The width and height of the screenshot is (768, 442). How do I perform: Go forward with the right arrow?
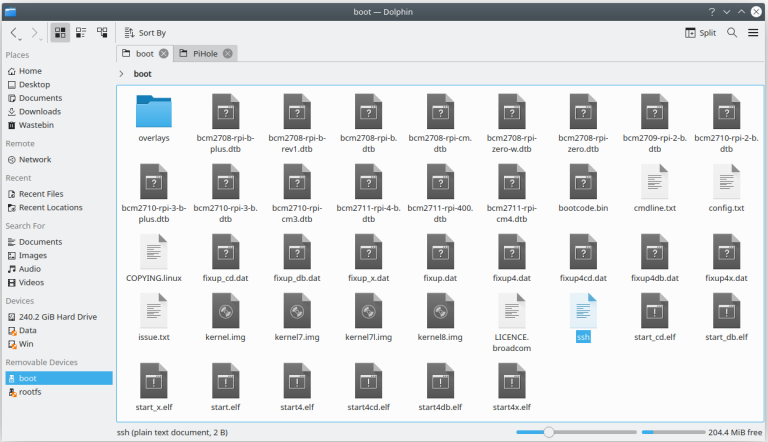point(34,33)
